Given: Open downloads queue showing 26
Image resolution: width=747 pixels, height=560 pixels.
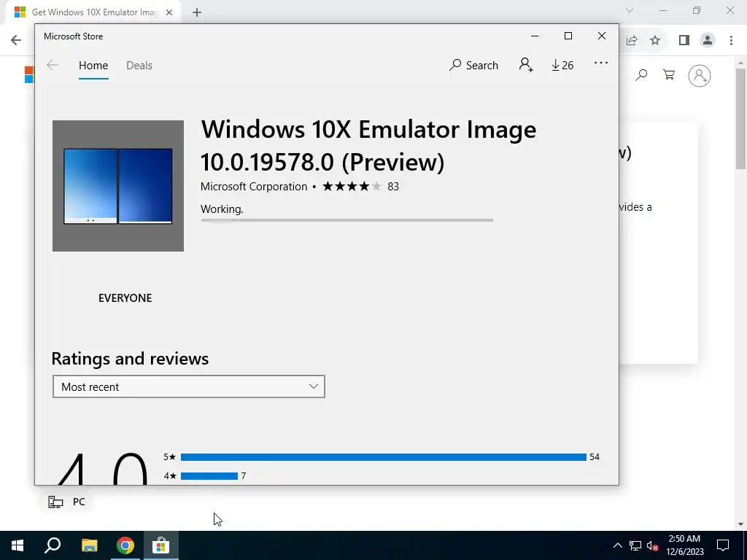Looking at the screenshot, I should pos(562,65).
